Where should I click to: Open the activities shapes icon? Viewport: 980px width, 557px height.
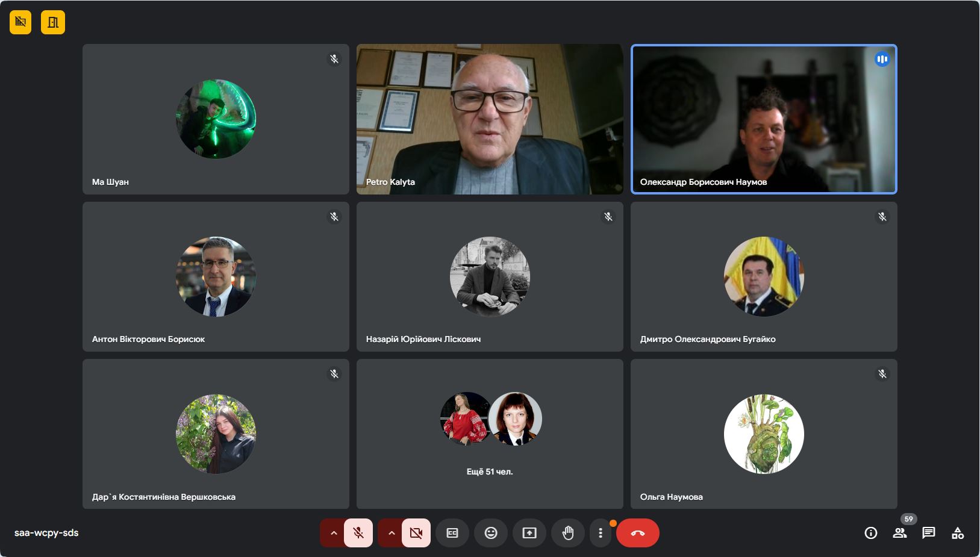[957, 533]
